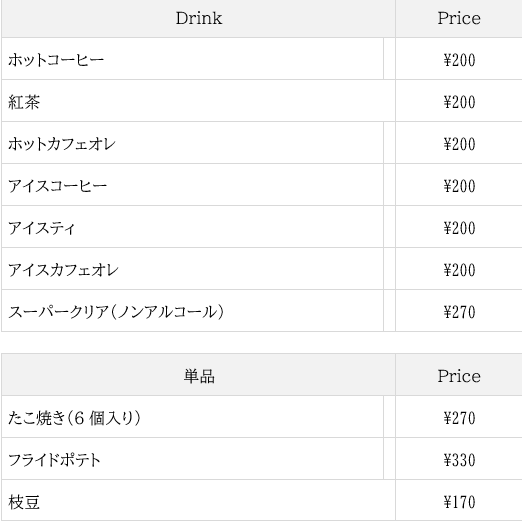Screen dimensions: 522x522
Task: Click the 単品 table header
Action: [199, 376]
